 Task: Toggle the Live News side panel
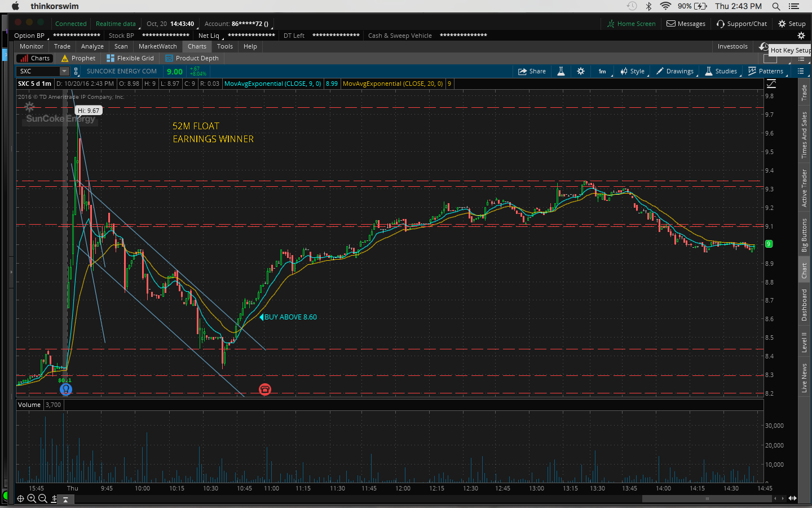click(804, 378)
